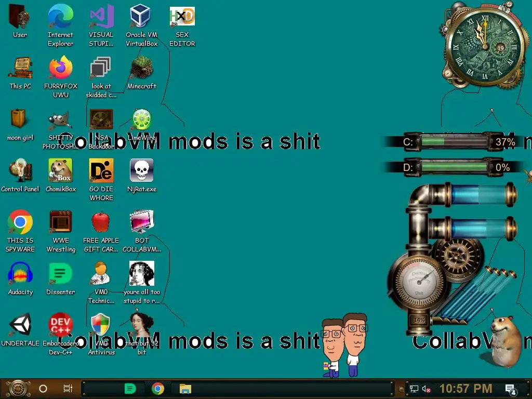Open the Dissenter green icon

(61, 278)
